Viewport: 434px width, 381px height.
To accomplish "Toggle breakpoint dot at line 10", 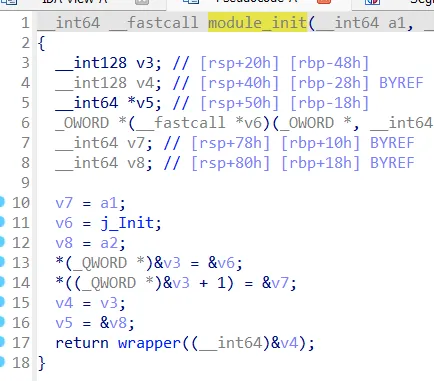I will 2,202.
